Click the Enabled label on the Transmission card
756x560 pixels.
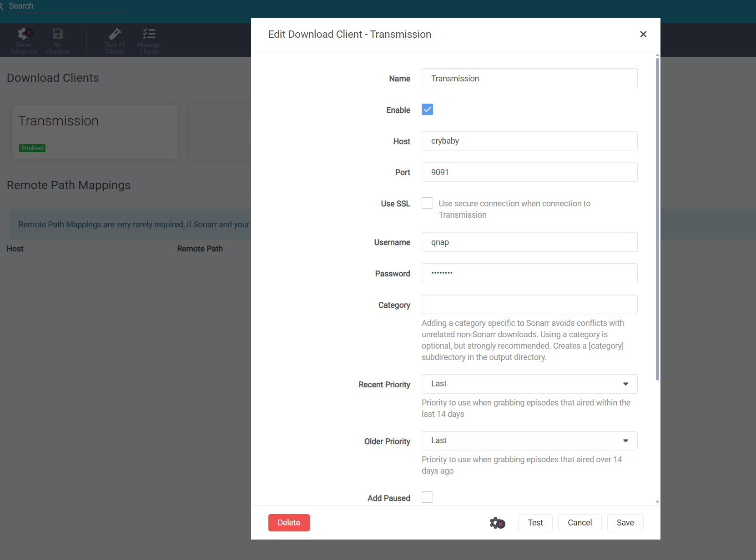tap(32, 148)
